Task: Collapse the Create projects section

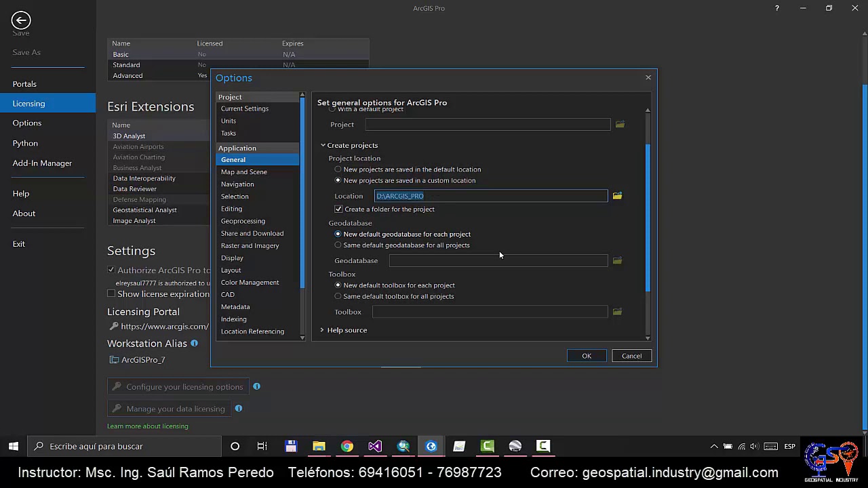Action: tap(323, 145)
